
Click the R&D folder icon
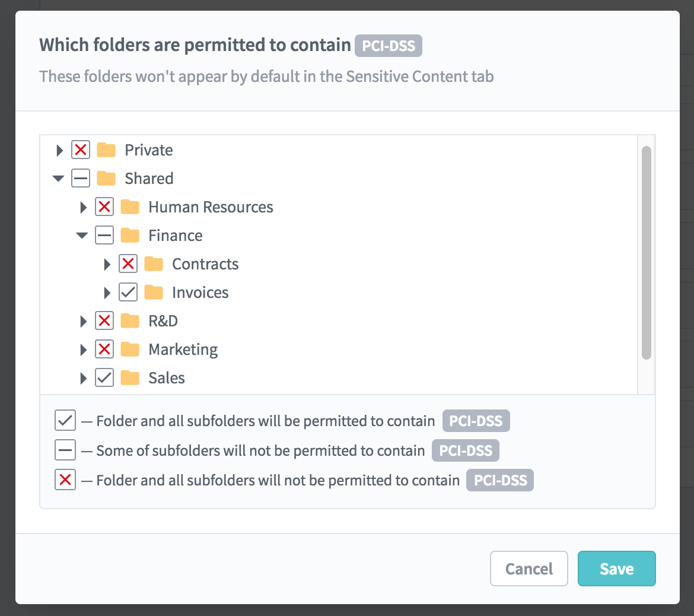point(130,320)
